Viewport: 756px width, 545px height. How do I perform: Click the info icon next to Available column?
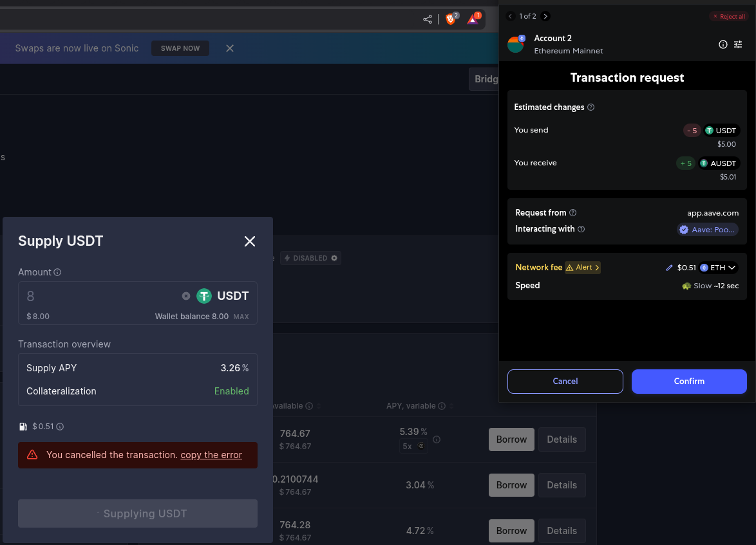[309, 406]
